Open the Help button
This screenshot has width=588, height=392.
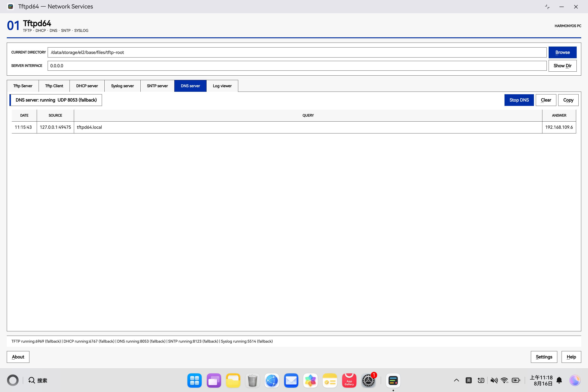click(571, 357)
